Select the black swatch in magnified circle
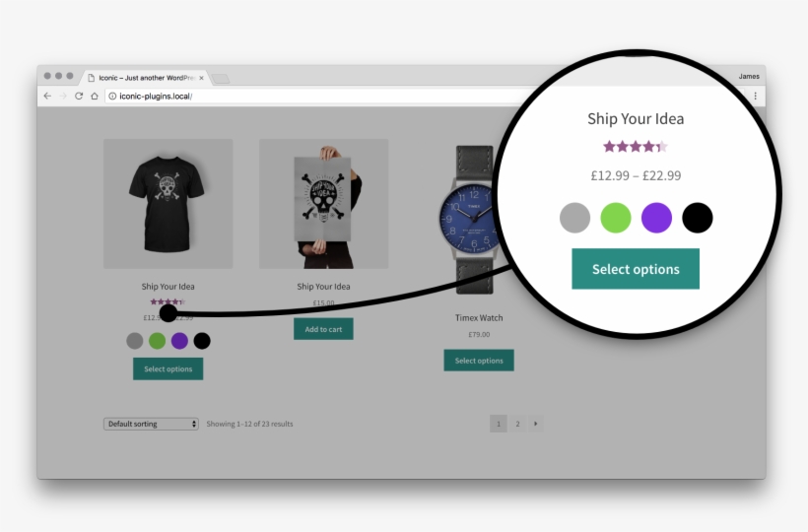The image size is (808, 532). 698,218
